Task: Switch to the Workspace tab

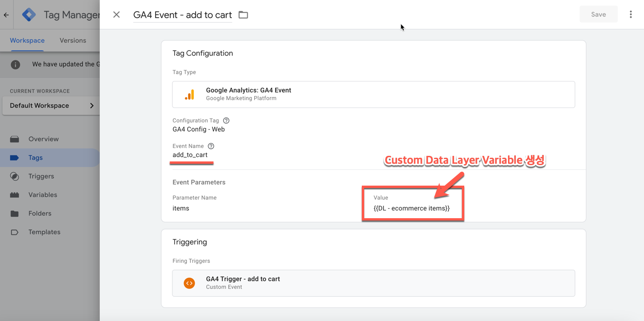Action: tap(27, 40)
